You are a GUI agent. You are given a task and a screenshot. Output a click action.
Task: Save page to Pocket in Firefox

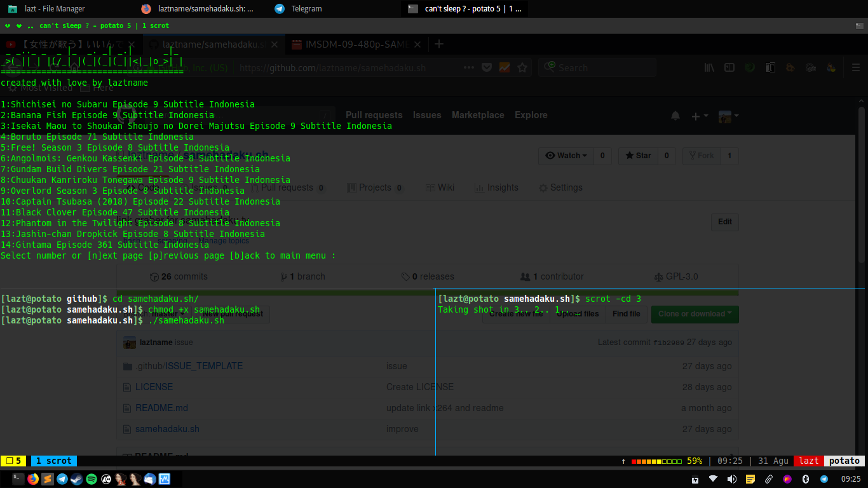tap(486, 67)
